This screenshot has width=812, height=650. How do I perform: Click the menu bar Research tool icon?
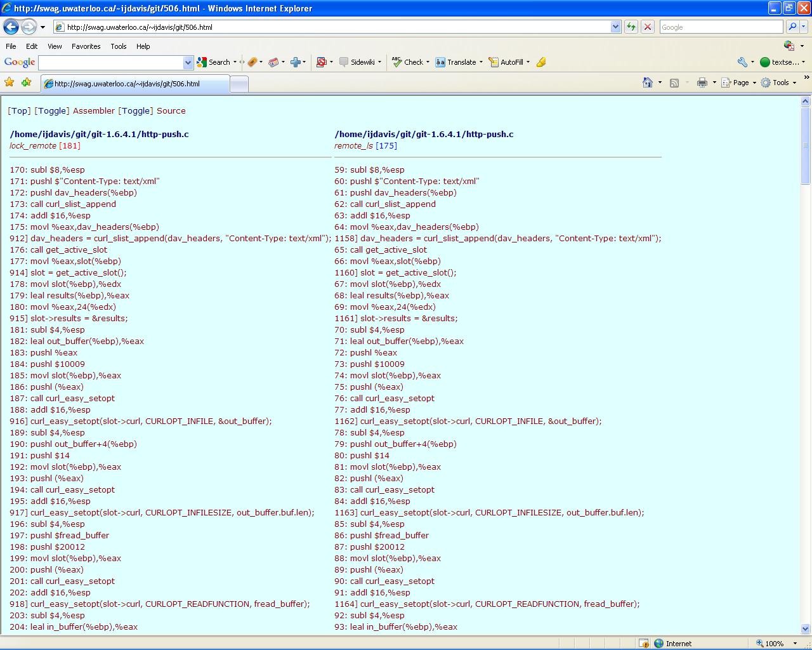click(789, 46)
